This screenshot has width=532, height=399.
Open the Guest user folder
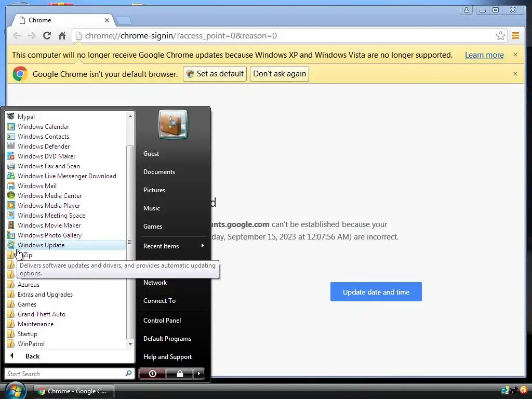(151, 153)
